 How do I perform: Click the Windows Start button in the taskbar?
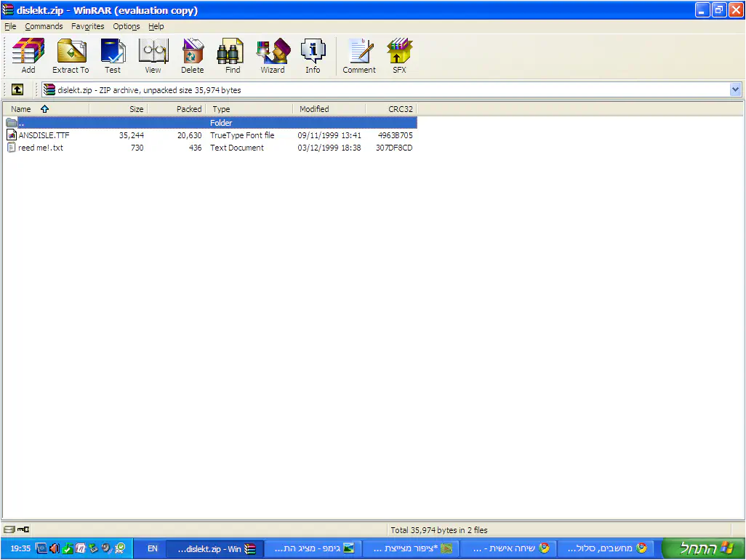click(x=702, y=548)
